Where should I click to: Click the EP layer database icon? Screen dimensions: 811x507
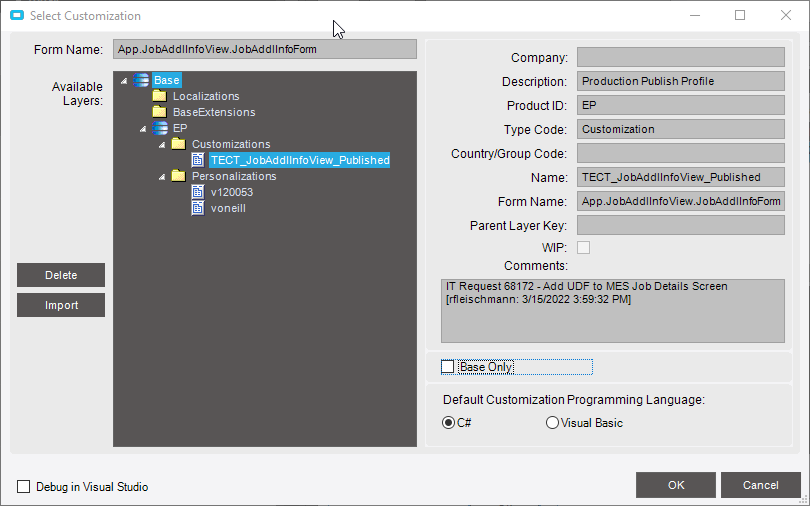[160, 128]
